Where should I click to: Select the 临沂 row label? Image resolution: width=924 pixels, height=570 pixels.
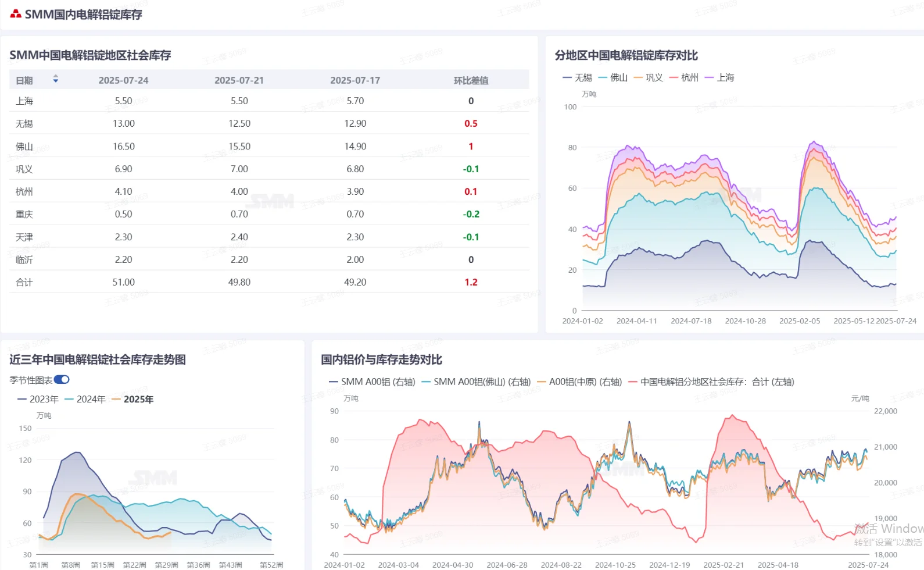pos(24,259)
